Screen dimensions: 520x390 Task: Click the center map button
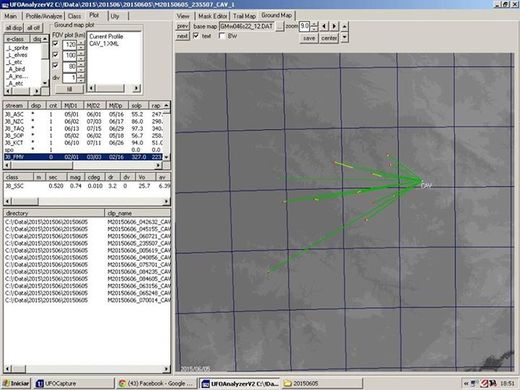point(329,38)
